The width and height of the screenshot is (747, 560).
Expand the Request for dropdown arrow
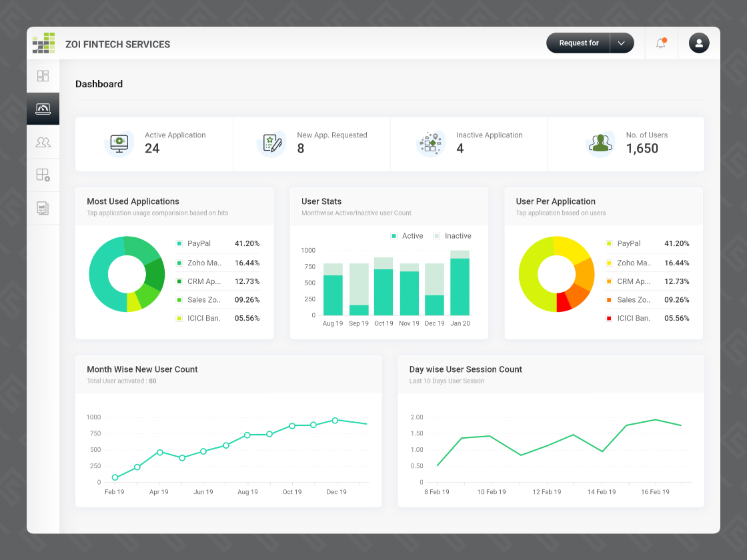[622, 43]
